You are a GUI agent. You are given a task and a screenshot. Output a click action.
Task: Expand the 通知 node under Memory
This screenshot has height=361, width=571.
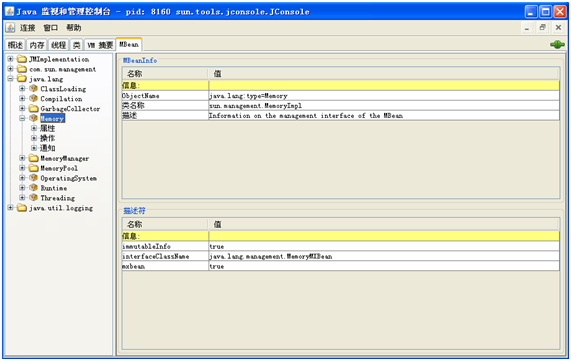pos(34,148)
